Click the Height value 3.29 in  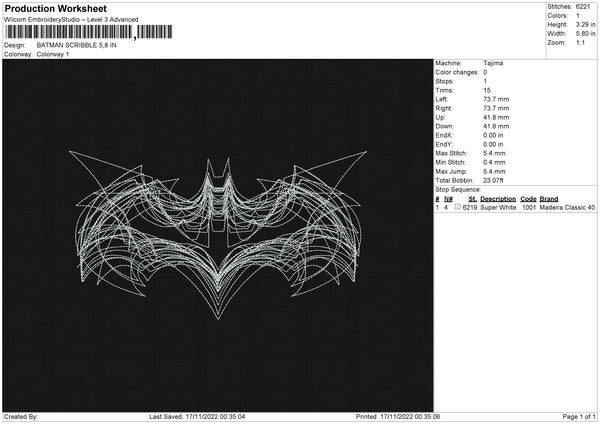click(586, 24)
